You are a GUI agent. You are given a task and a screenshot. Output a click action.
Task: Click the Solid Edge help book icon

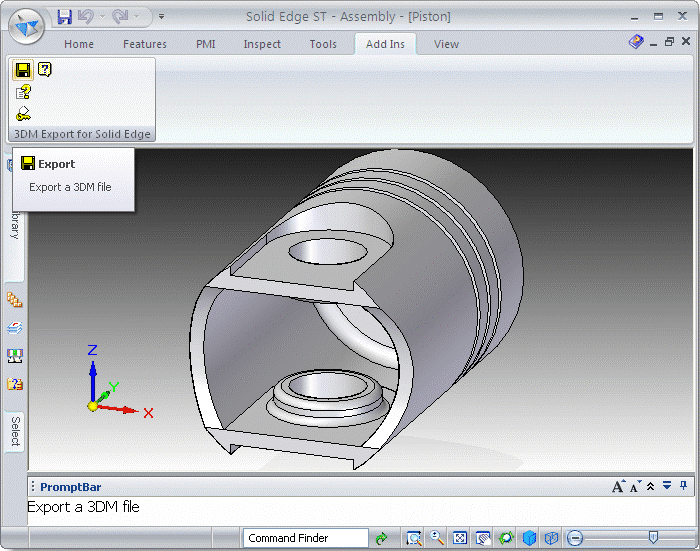click(x=636, y=42)
